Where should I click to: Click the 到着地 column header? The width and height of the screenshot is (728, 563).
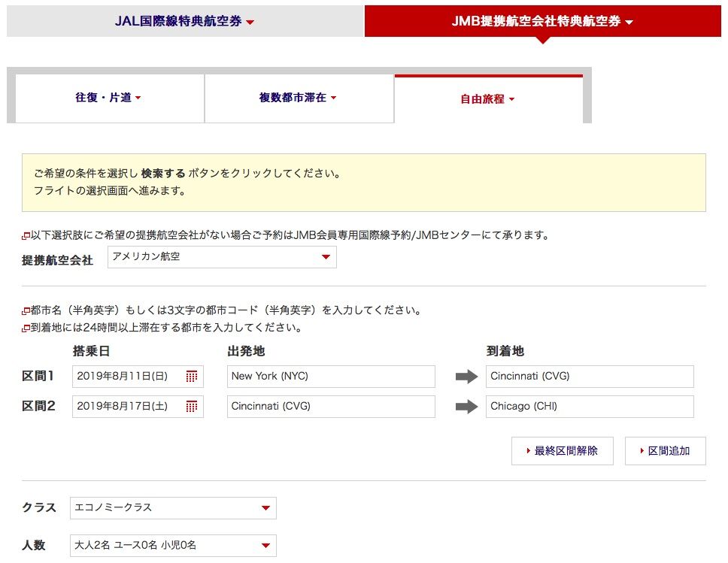coord(505,351)
